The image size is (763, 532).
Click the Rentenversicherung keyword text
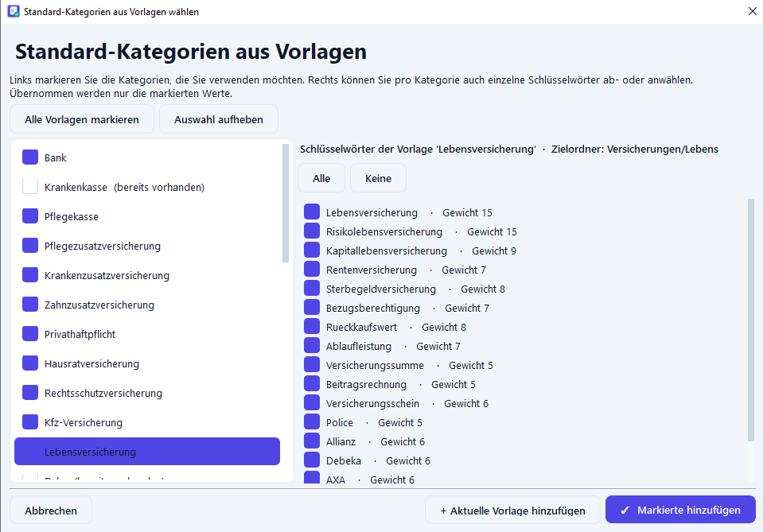click(x=372, y=270)
